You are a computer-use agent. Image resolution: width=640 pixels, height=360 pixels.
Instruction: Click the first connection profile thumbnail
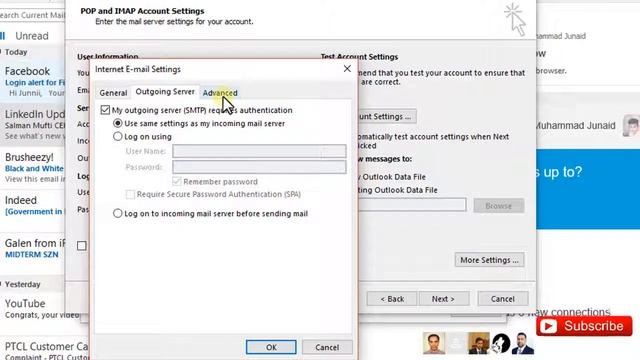coord(434,343)
